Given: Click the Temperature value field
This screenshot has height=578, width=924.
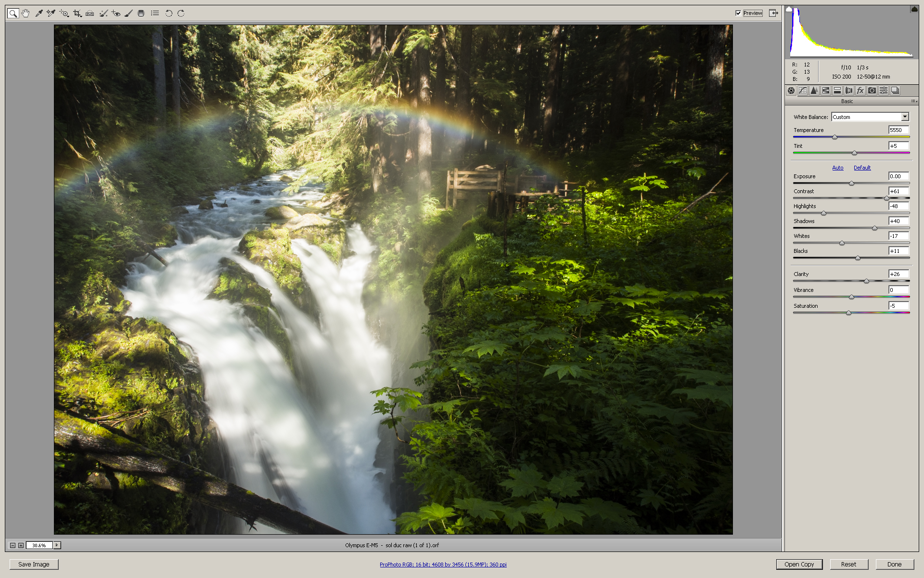Looking at the screenshot, I should (x=898, y=130).
